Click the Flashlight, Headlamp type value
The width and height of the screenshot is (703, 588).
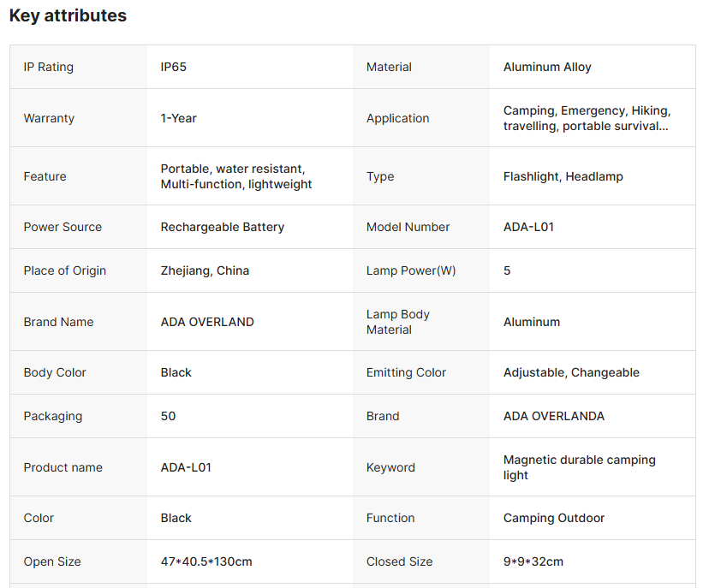pyautogui.click(x=563, y=176)
